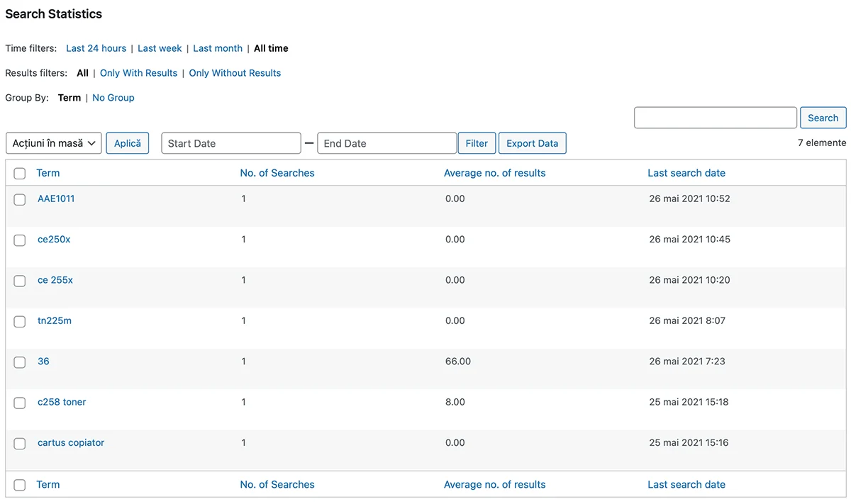Click the date 26 mai 2021 10:20
Viewport: 851px width, 504px height.
(689, 280)
